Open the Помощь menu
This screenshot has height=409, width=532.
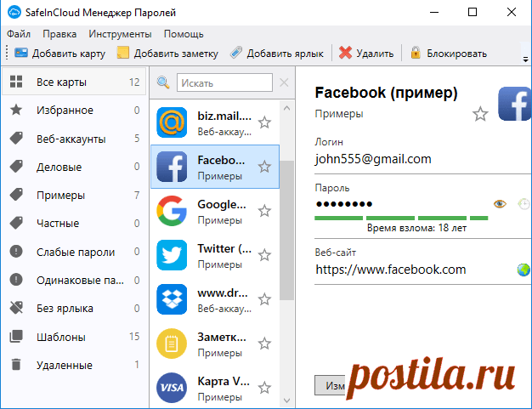tap(184, 34)
